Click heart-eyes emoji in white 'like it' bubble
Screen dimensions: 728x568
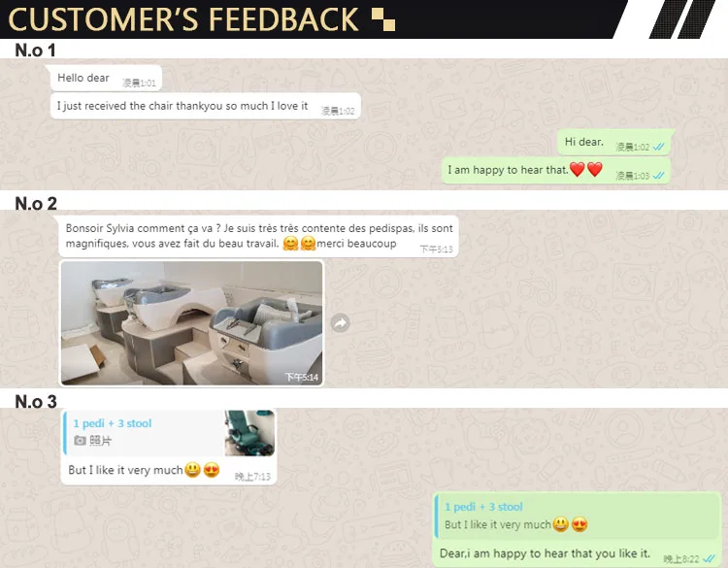[212, 470]
